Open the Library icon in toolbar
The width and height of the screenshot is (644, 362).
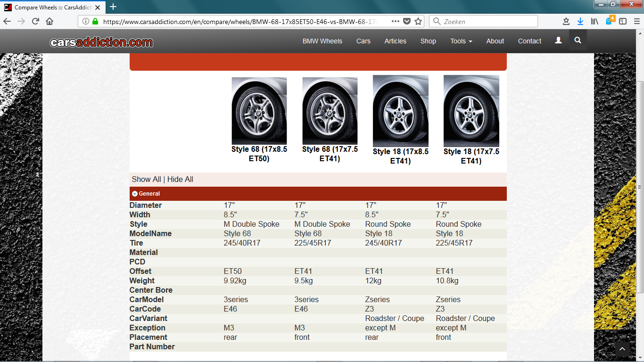tap(594, 21)
